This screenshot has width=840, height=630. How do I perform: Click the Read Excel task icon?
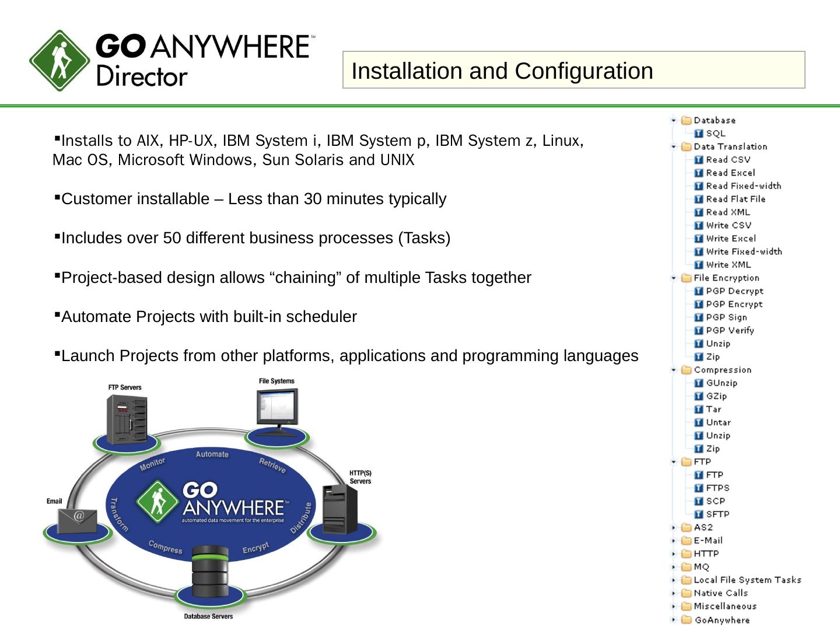pos(698,173)
